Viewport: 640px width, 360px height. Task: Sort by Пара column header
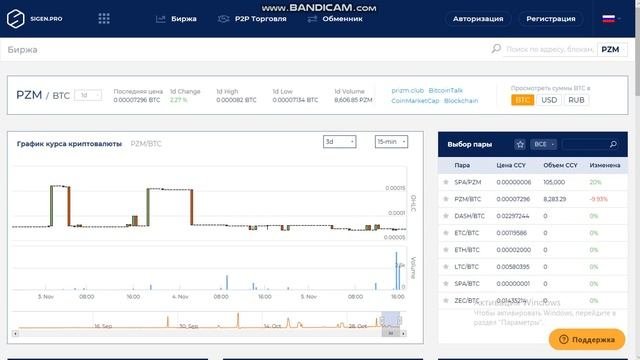(x=462, y=165)
